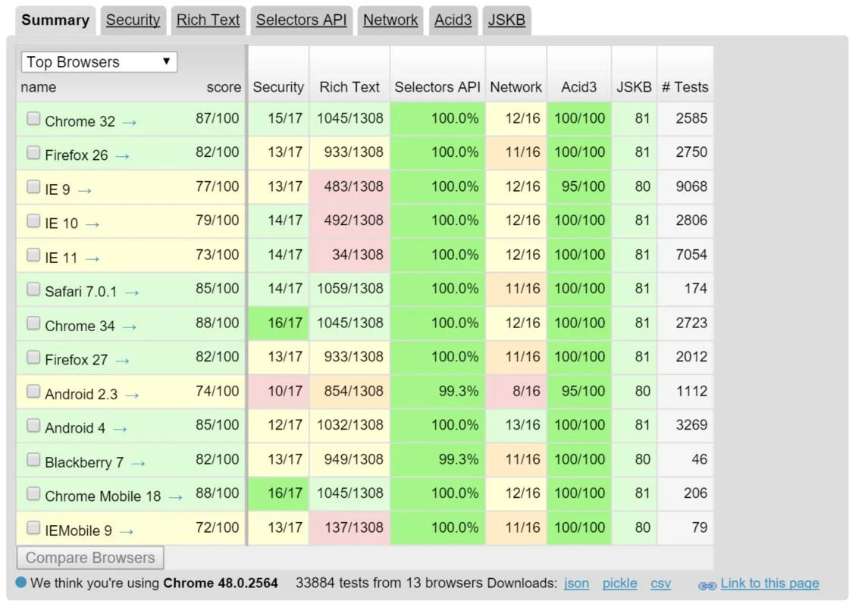Viewport: 868px width, 613px height.
Task: Click the arrow icon beside Blackberry 7
Action: [138, 463]
